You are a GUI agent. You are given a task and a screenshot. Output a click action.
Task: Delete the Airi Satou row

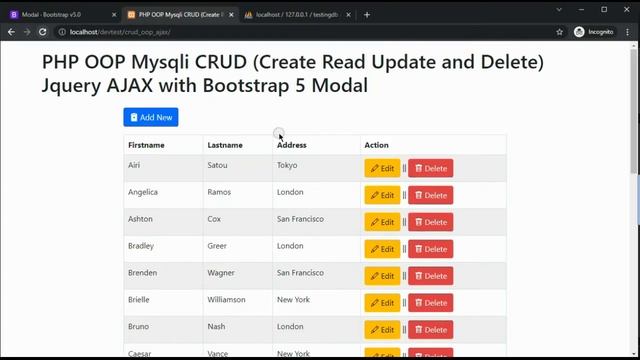(x=431, y=168)
